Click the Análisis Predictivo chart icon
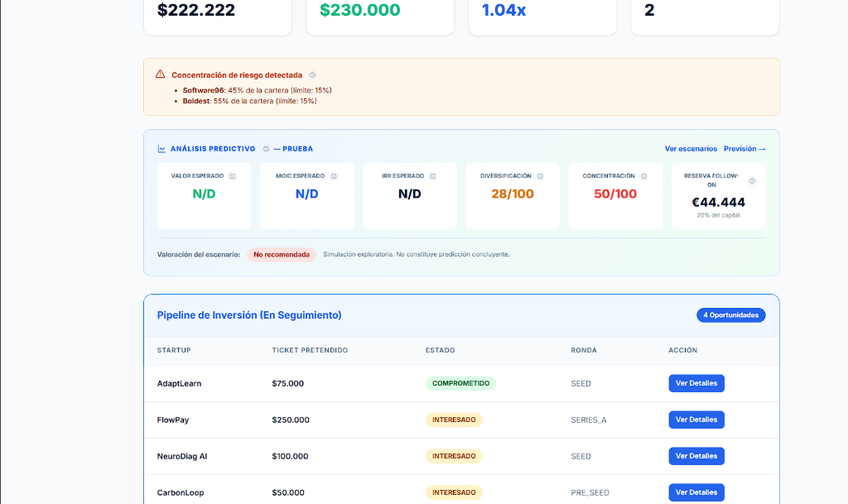The height and width of the screenshot is (504, 848). point(161,149)
